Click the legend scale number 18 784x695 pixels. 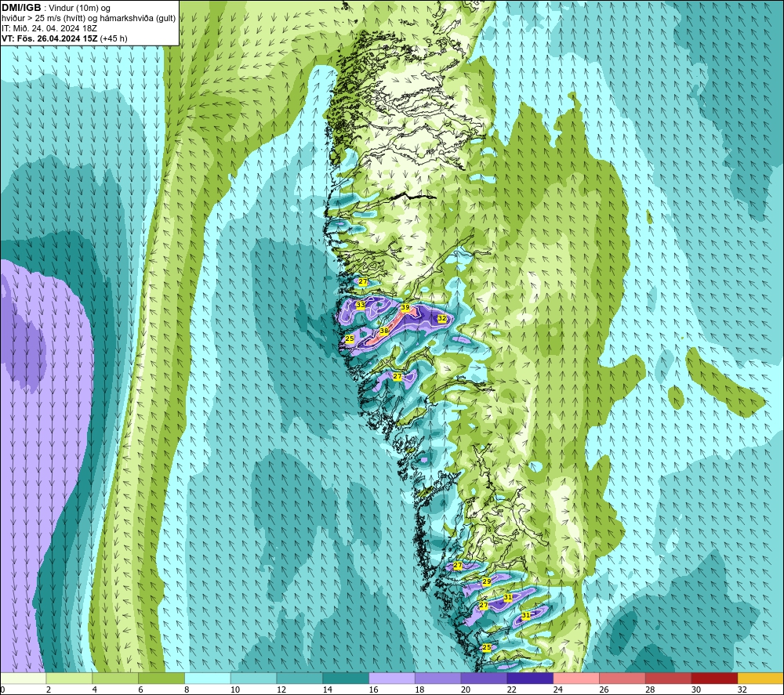[419, 690]
